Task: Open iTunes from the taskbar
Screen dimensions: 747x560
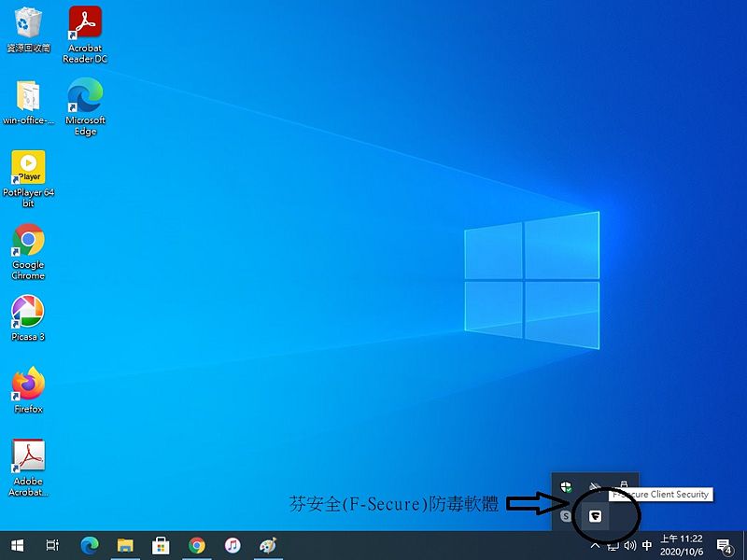Action: tap(233, 545)
